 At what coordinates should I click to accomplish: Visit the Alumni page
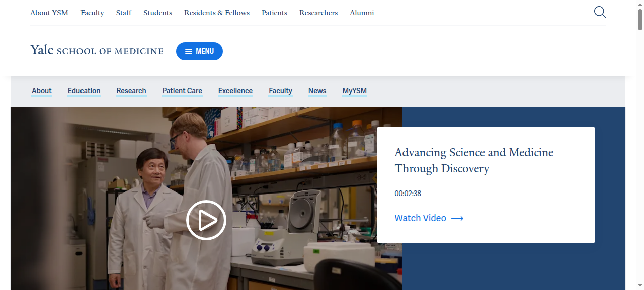click(x=362, y=13)
